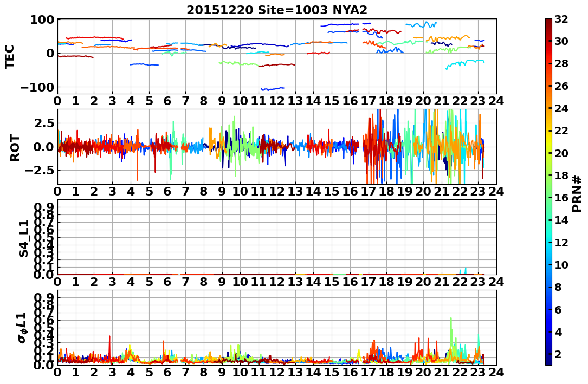This screenshot has width=588, height=384.
Task: Click the σφL1 y-axis label
Action: coord(22,327)
